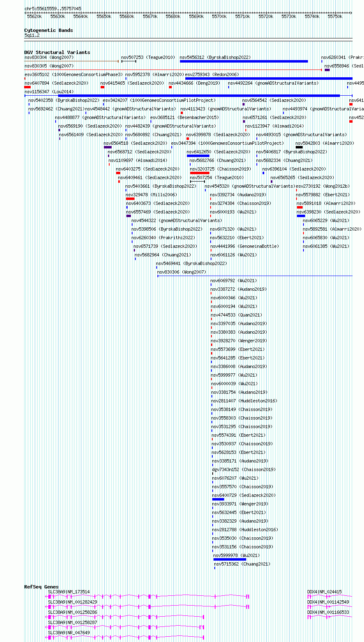The image size is (364, 642).
Task: Click the nsv5469441 (ByrskaBishop2022) label
Action: [x=191, y=263]
